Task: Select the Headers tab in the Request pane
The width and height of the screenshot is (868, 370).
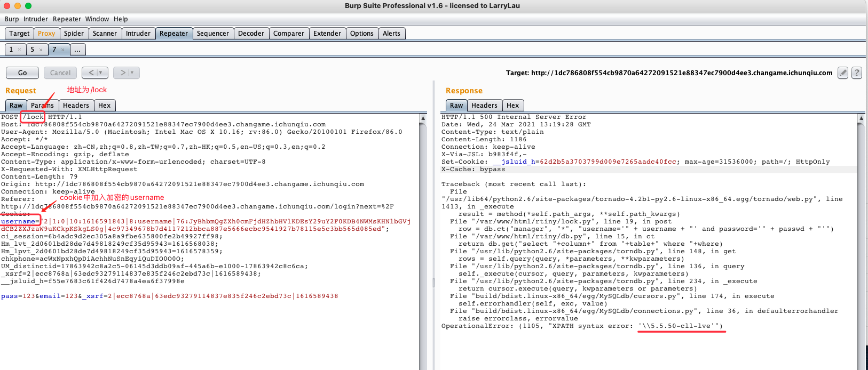Action: pyautogui.click(x=76, y=106)
